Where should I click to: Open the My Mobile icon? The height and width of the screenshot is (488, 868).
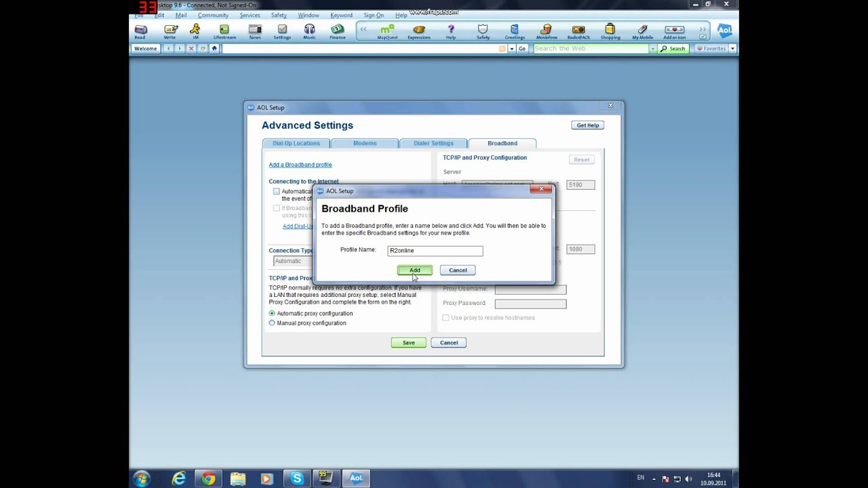642,32
